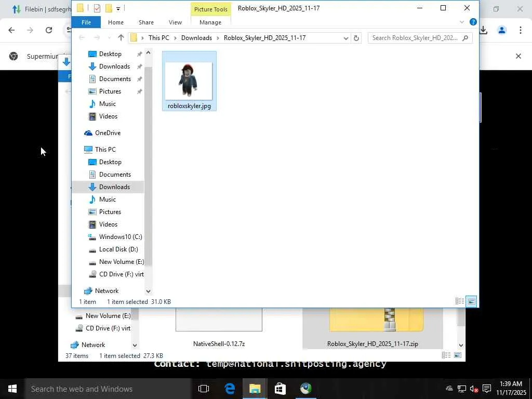Click the Properties quick access icon

coord(97,8)
